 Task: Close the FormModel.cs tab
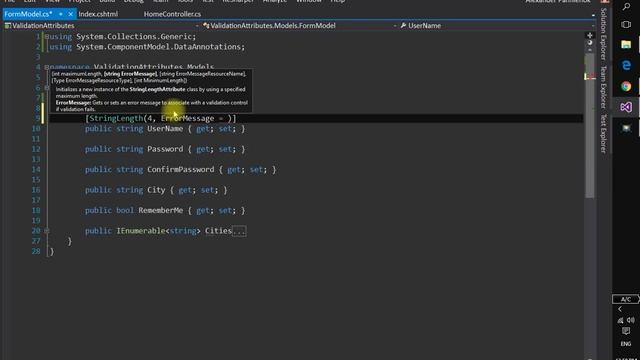pos(70,14)
